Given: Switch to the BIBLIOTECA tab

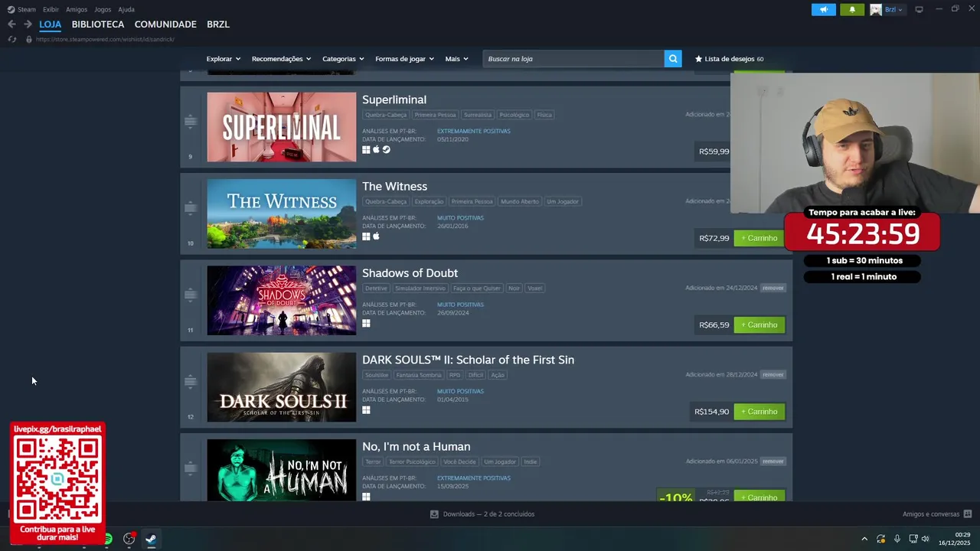Looking at the screenshot, I should point(98,24).
